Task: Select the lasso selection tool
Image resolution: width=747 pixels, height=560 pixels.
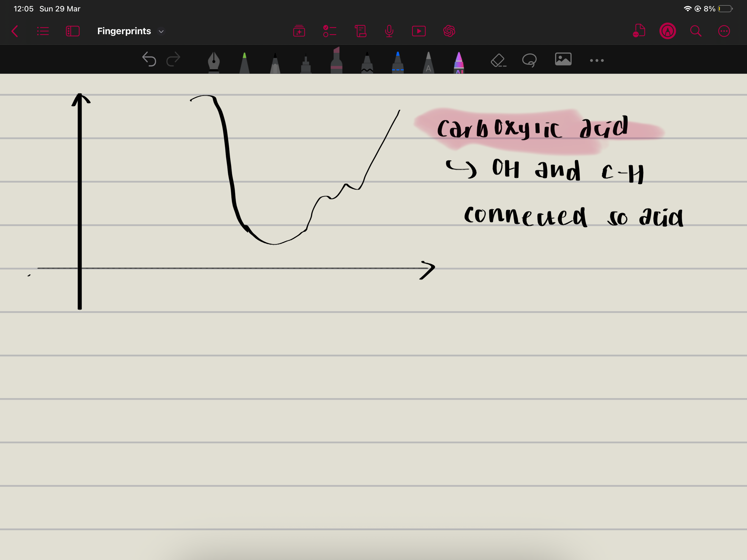Action: tap(529, 61)
